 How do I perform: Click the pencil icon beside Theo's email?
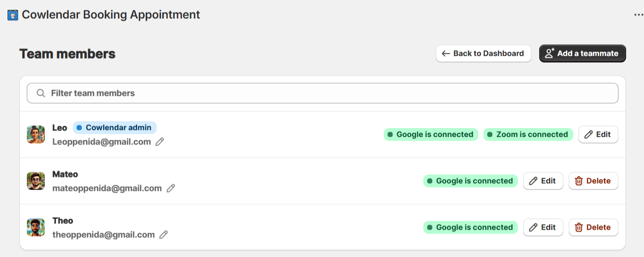tap(164, 235)
